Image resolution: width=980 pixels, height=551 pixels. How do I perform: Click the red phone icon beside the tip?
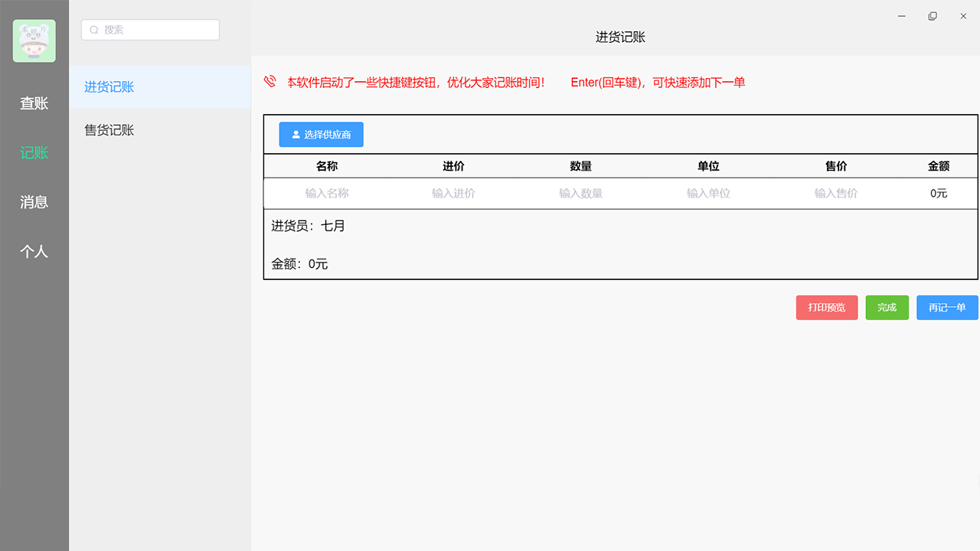(269, 81)
